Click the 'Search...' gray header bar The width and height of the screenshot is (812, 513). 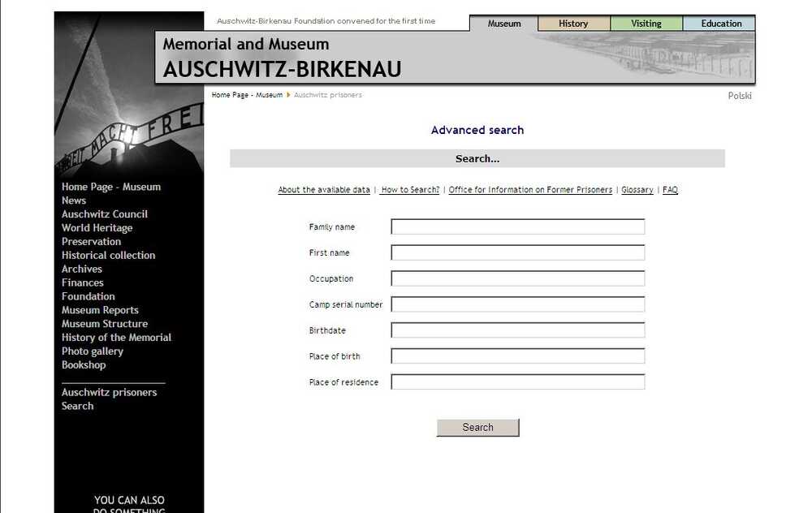[477, 158]
